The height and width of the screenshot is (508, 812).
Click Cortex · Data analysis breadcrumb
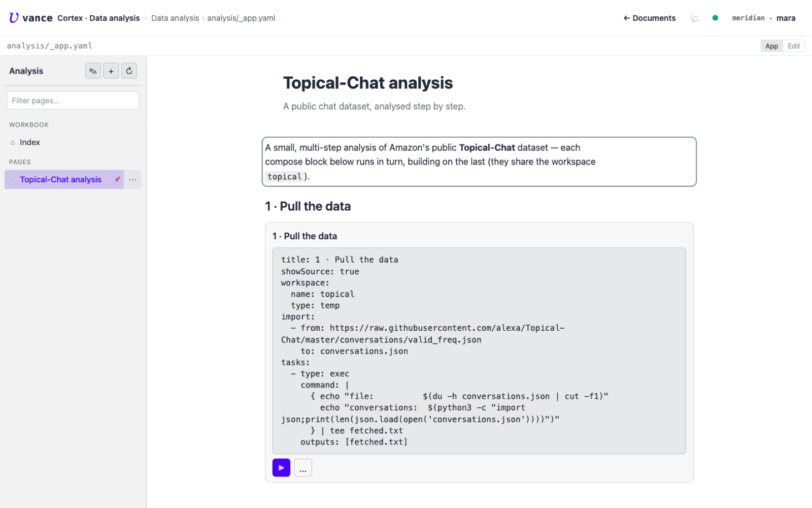click(98, 18)
